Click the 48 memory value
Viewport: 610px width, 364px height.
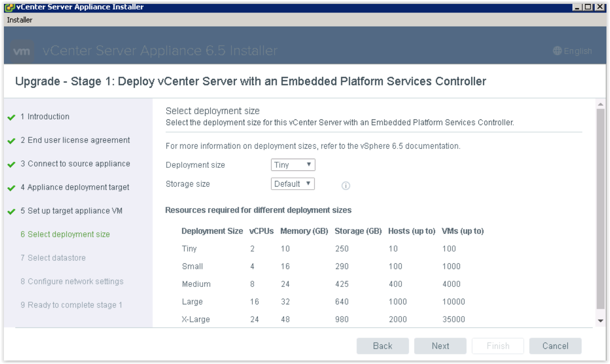click(x=285, y=319)
